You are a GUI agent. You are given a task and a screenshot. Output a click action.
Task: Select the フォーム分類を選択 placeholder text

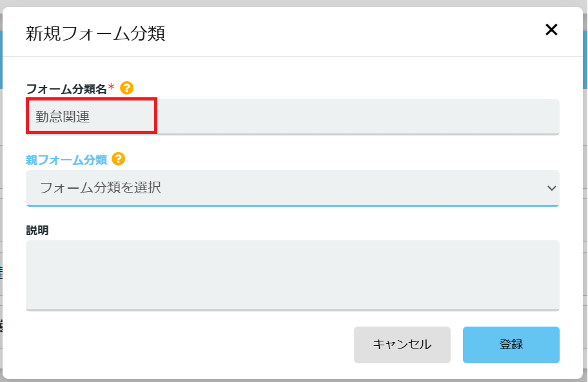click(101, 187)
